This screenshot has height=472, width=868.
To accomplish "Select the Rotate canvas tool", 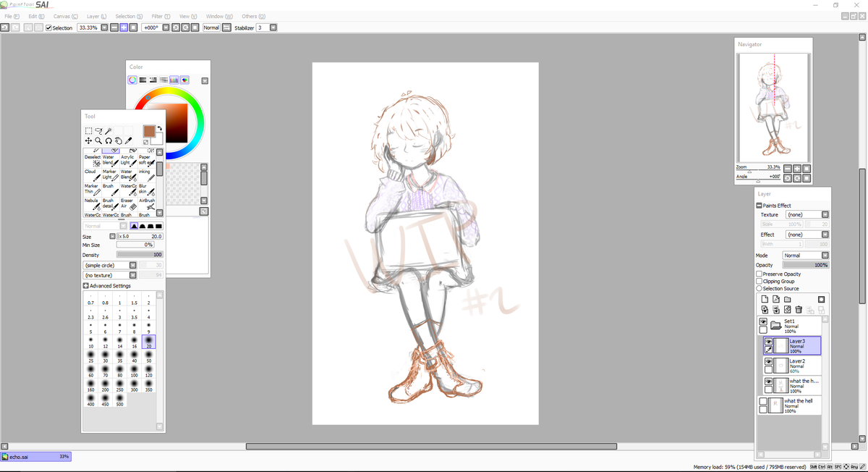I will tap(109, 140).
